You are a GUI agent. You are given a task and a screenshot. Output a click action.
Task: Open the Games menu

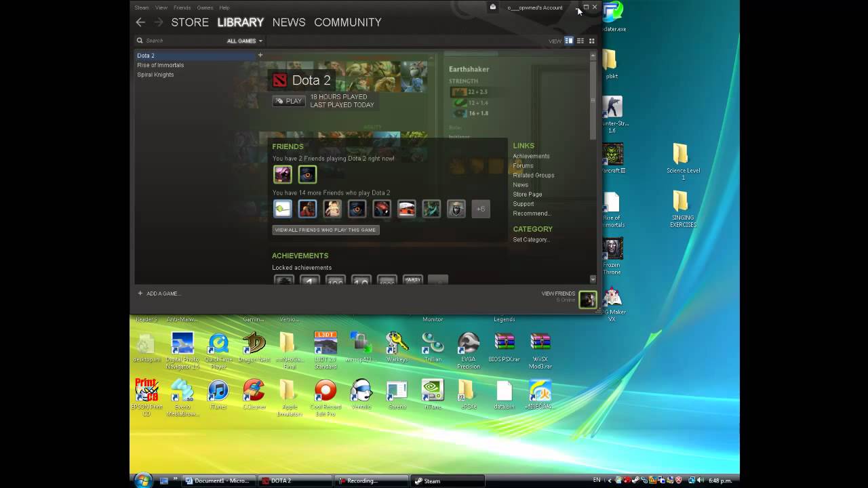(205, 7)
